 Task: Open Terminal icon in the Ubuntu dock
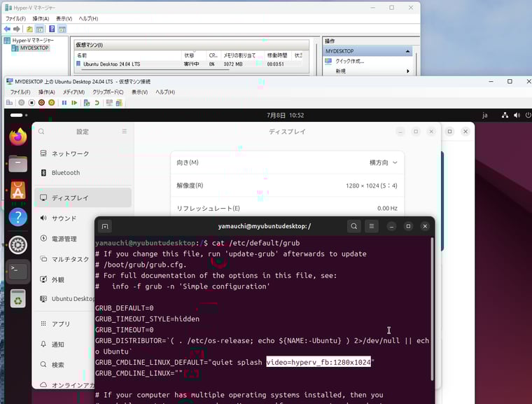[18, 271]
